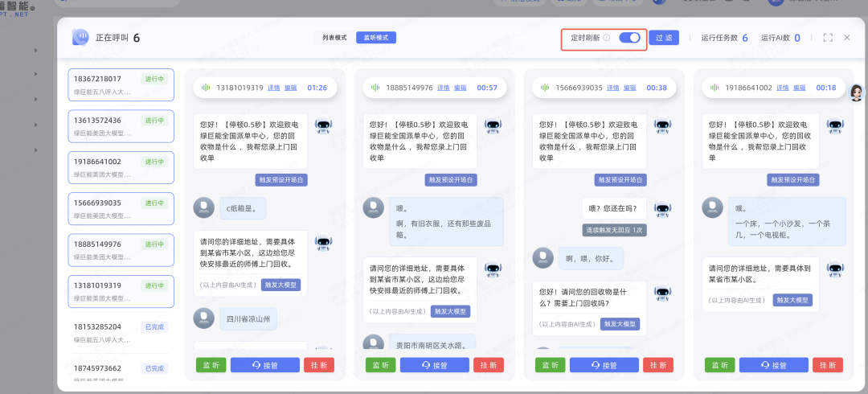The image size is (868, 394).
Task: Start 监听 on the 15666939035 call
Action: click(551, 365)
